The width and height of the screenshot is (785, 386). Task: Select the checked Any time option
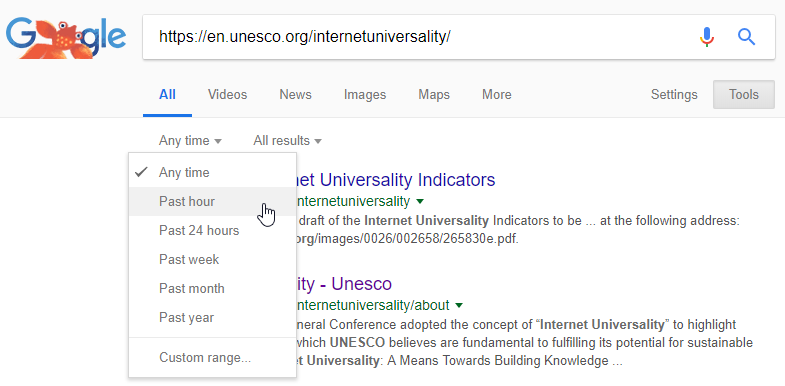click(212, 173)
